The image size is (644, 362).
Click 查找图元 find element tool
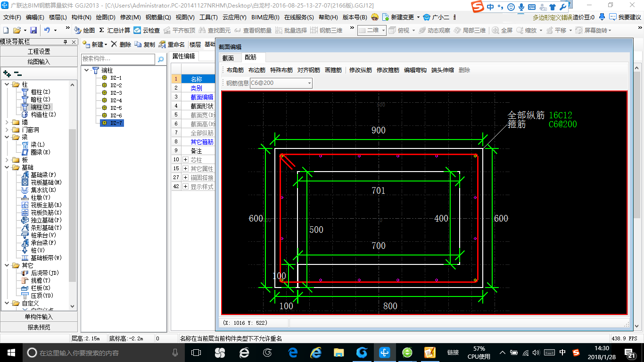[x=215, y=30]
